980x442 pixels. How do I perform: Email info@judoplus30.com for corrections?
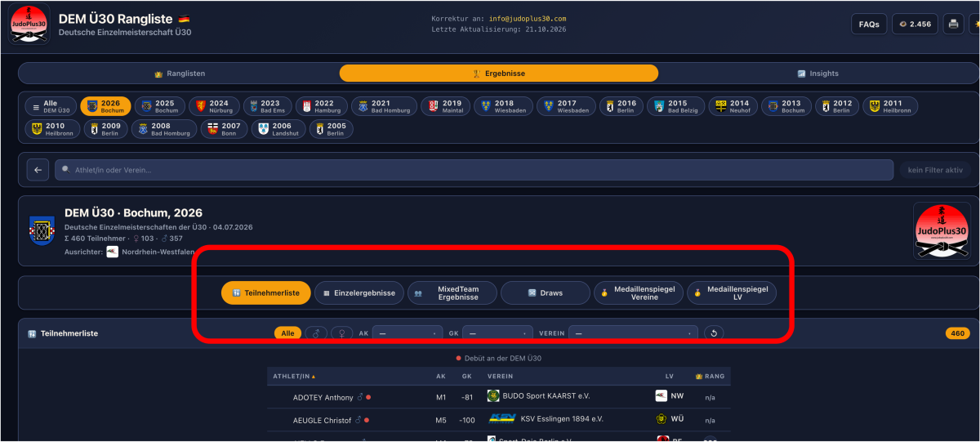point(528,19)
